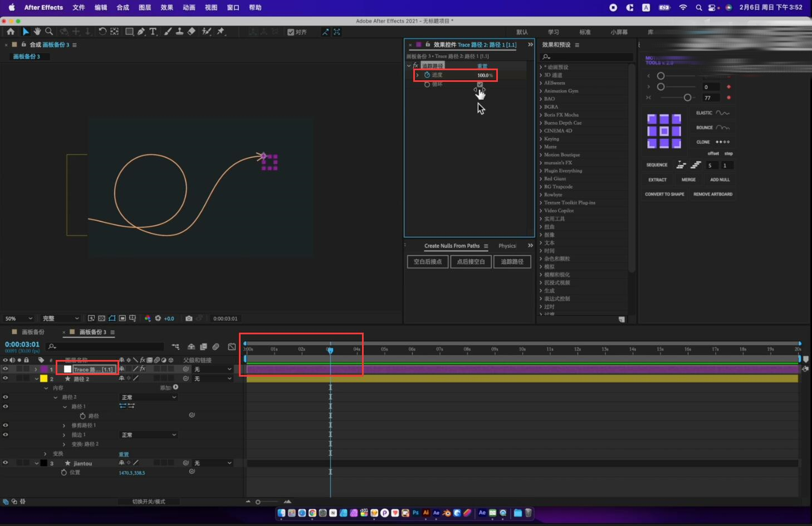Click the yellow label swatch of 路径 2
Screen dimensions: 812x526
[x=44, y=378]
